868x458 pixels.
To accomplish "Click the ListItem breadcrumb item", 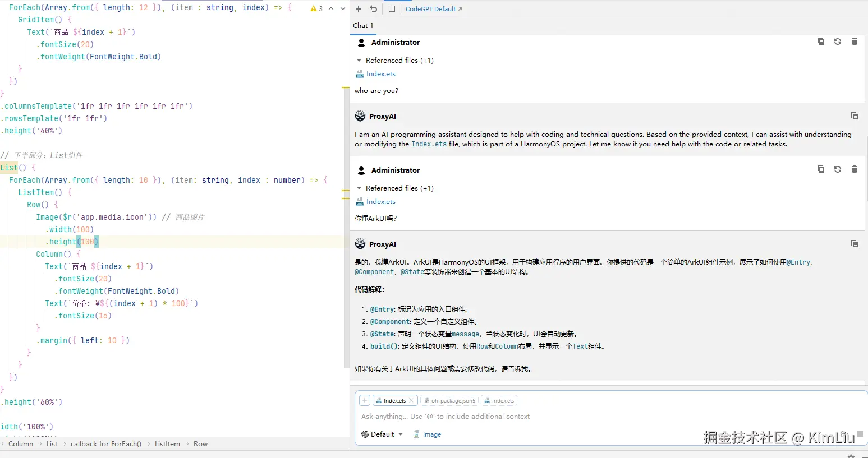I will [x=167, y=444].
